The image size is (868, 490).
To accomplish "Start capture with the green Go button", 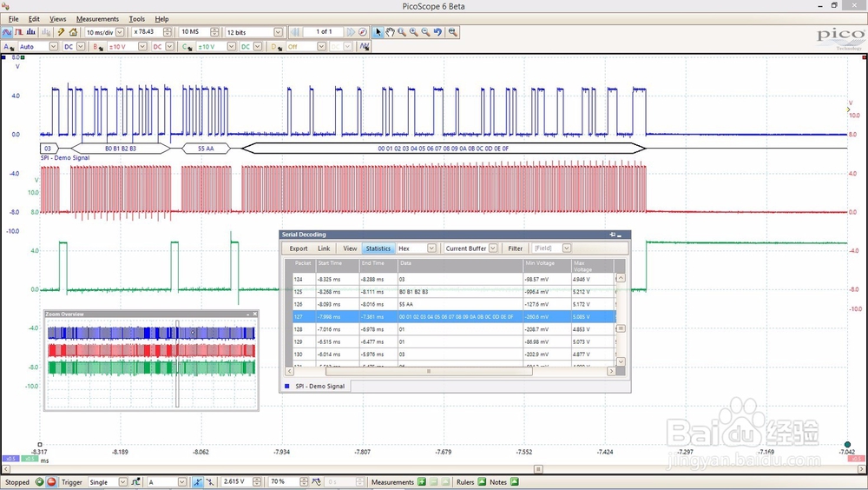I will [39, 481].
